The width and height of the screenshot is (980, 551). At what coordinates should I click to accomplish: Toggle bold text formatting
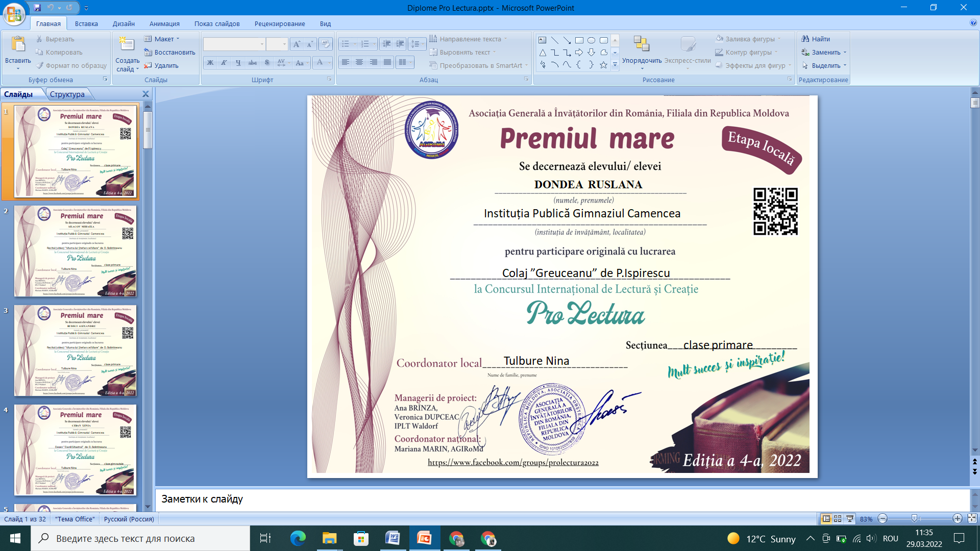(x=210, y=63)
